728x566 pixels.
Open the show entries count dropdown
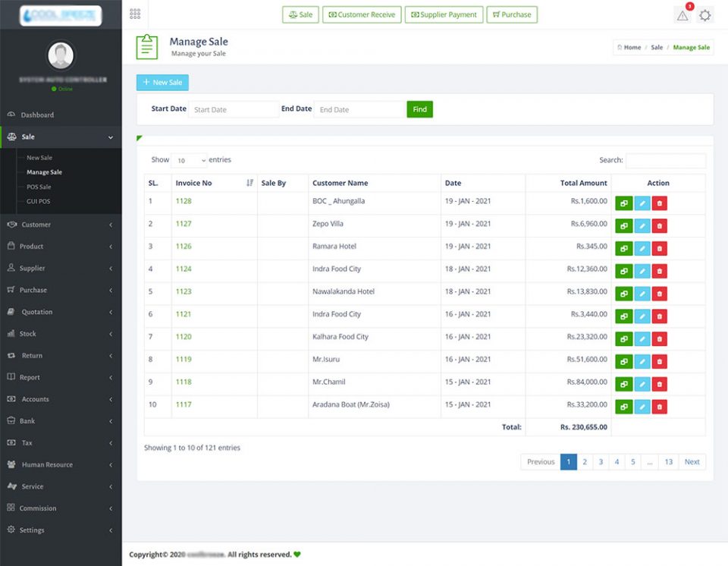pos(189,161)
